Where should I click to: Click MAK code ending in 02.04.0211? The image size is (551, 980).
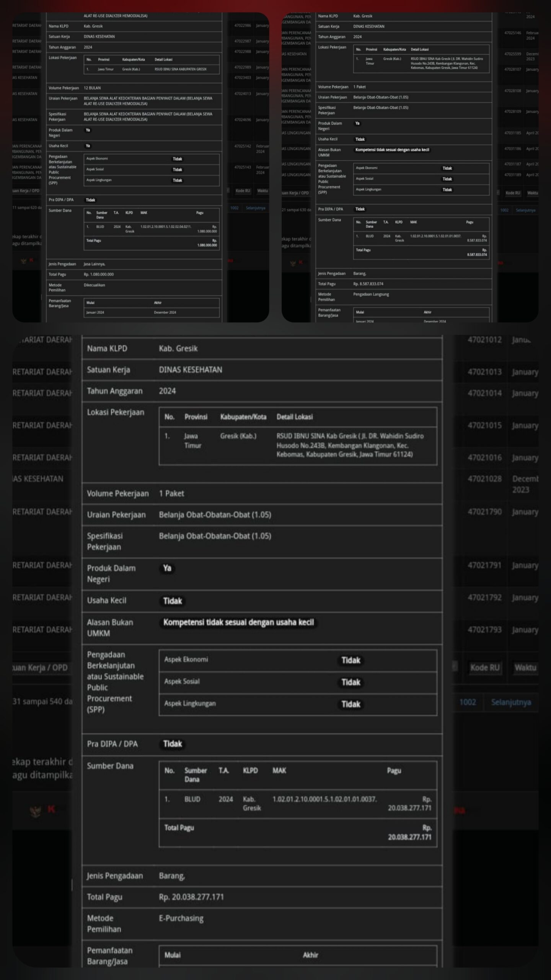(x=165, y=227)
